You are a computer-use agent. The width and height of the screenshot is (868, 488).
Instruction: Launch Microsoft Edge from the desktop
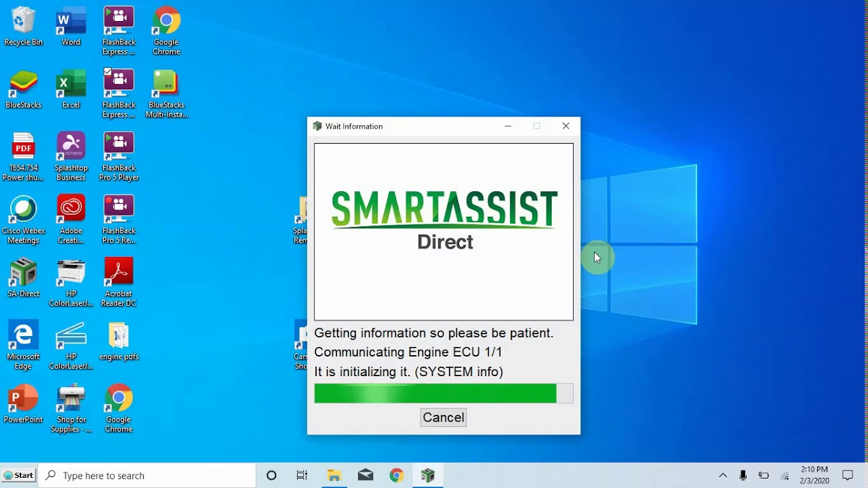[x=23, y=346]
